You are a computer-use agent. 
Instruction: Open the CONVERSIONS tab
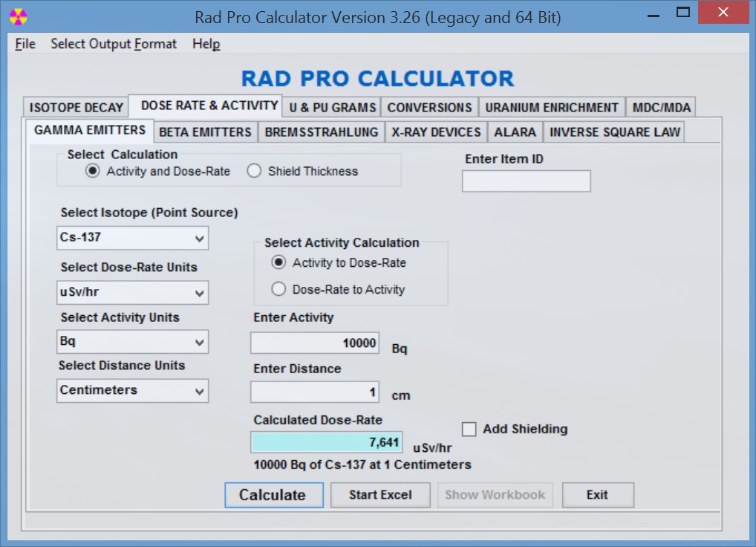(429, 106)
